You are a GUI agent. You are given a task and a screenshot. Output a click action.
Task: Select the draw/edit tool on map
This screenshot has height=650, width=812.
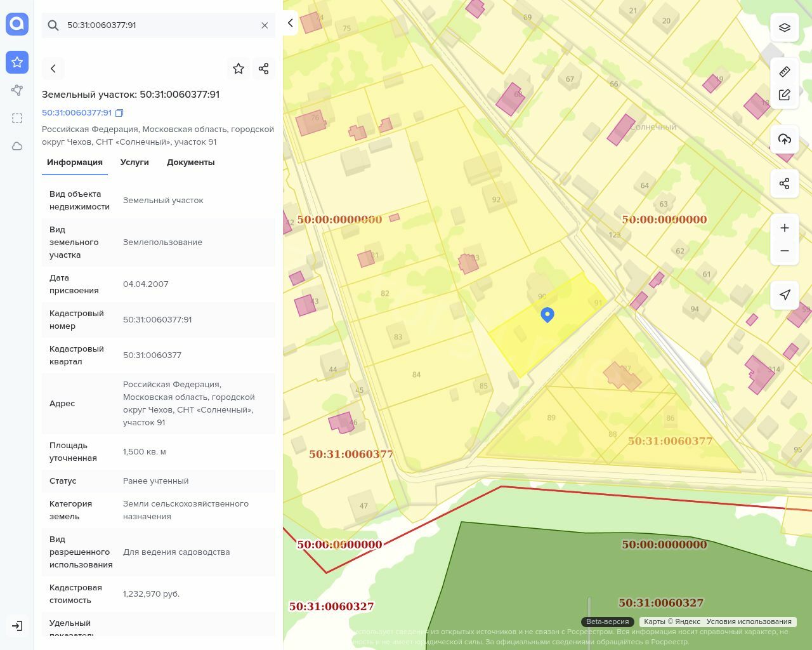[x=785, y=95]
